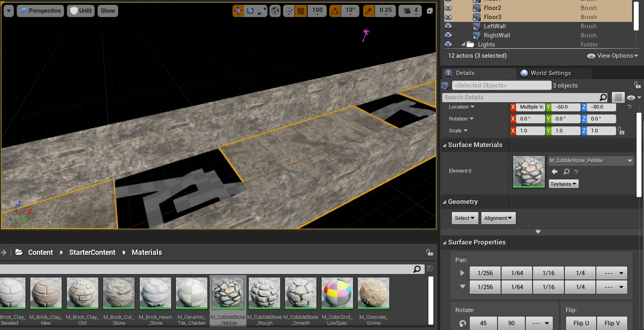Screen dimensions: 644x330
Task: Open the Unlit view mode menu
Action: [x=81, y=11]
